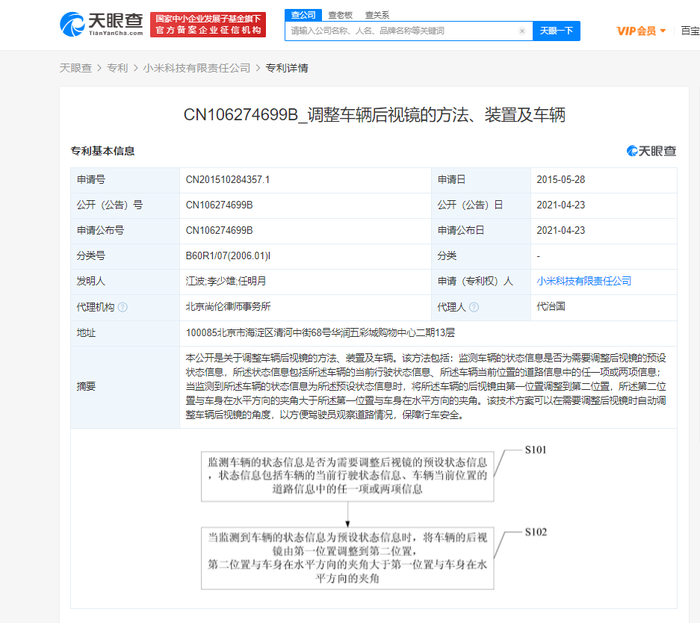Click the 天眼一下 search button
Image resolution: width=700 pixels, height=623 pixels.
point(556,31)
